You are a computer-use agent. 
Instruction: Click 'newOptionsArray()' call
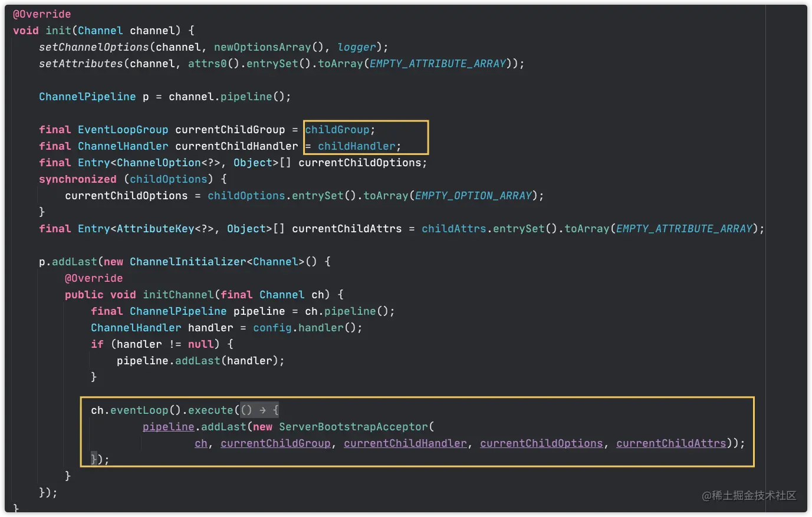coord(269,47)
